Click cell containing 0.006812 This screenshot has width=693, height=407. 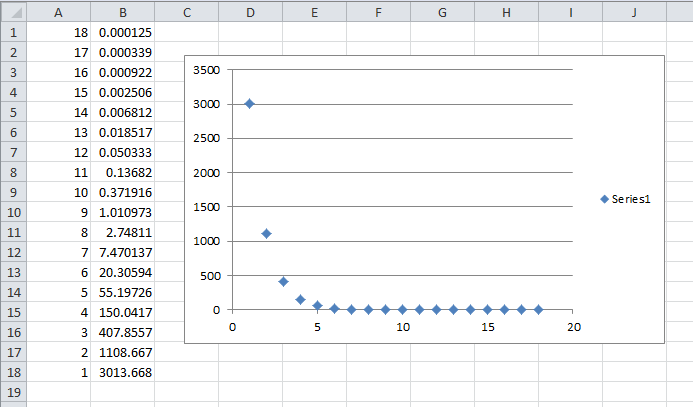pyautogui.click(x=122, y=112)
